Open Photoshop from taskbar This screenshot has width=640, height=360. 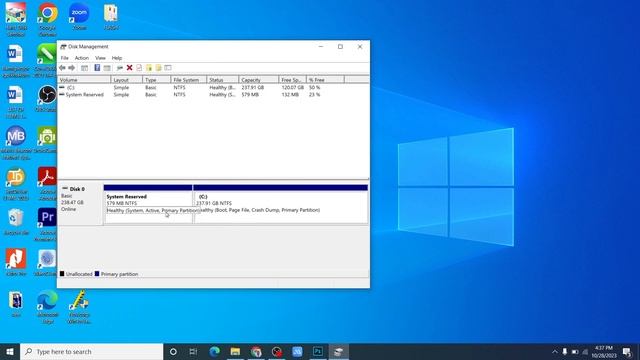click(x=318, y=351)
